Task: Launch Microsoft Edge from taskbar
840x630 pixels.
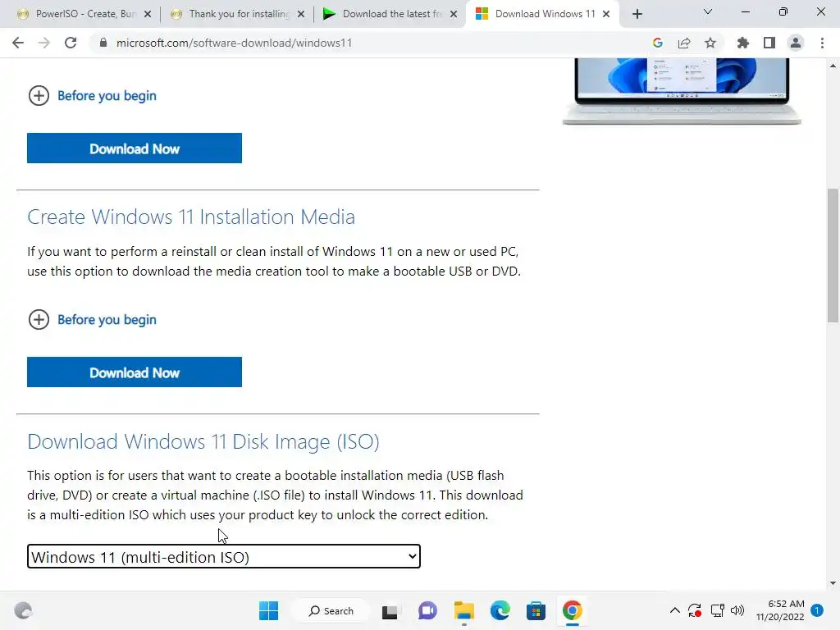Action: (500, 610)
